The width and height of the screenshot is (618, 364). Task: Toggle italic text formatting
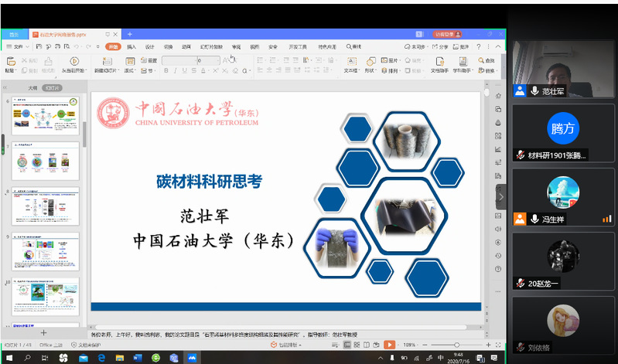pyautogui.click(x=175, y=70)
